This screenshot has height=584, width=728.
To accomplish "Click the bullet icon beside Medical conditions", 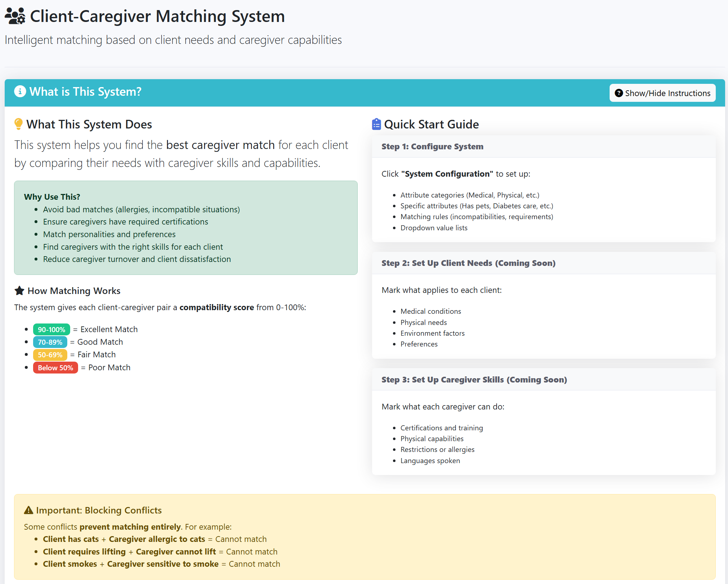I will coord(394,311).
